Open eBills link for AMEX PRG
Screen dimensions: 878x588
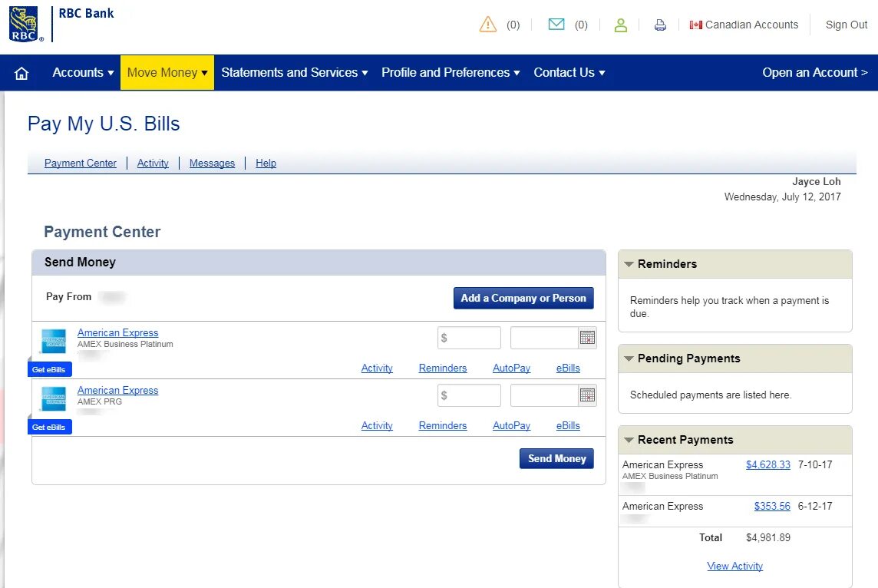568,425
